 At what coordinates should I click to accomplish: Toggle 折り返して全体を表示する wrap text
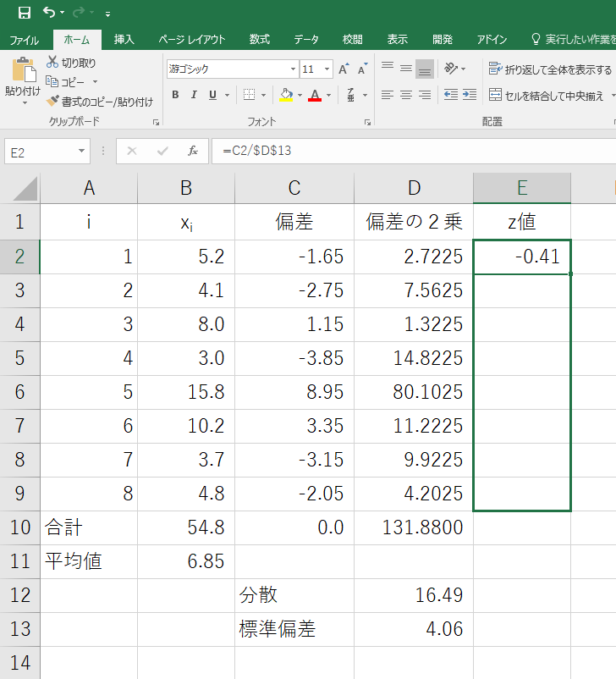[550, 69]
